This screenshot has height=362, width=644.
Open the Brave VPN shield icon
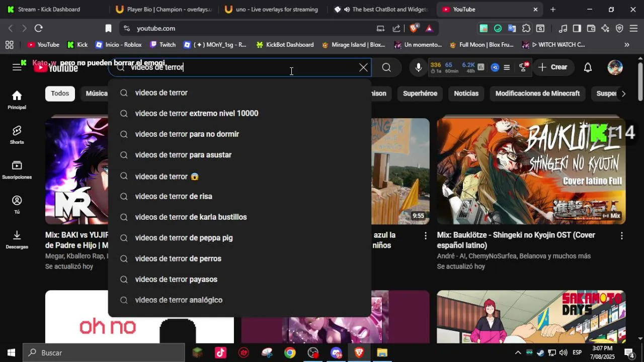point(619,28)
